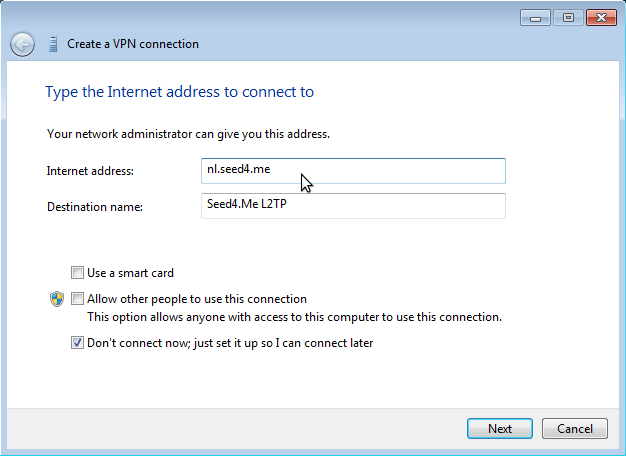Click the "Create a VPN connection" title text
626x456 pixels.
coord(133,44)
